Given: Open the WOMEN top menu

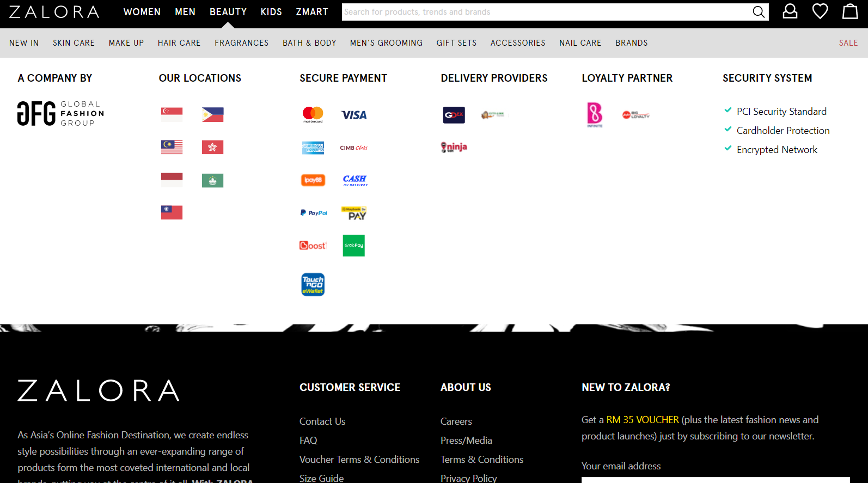Looking at the screenshot, I should [142, 12].
